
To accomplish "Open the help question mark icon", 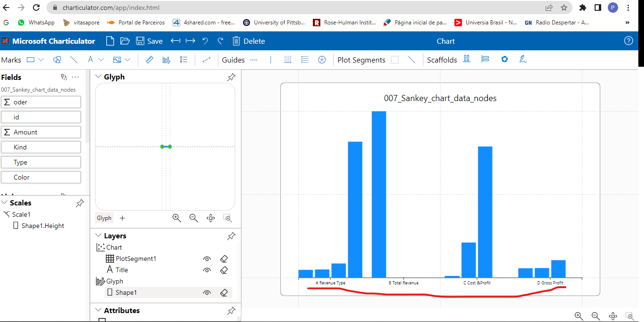I will 628,41.
